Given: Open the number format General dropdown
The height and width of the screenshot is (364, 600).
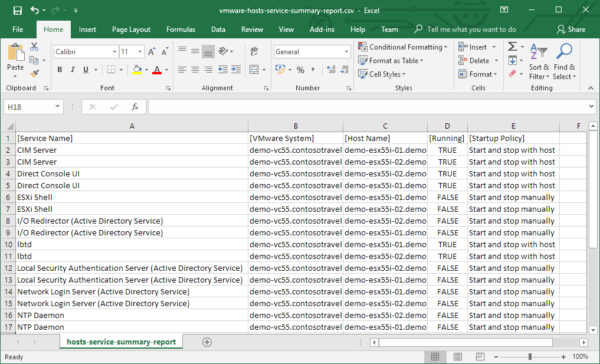Looking at the screenshot, I should coord(346,52).
